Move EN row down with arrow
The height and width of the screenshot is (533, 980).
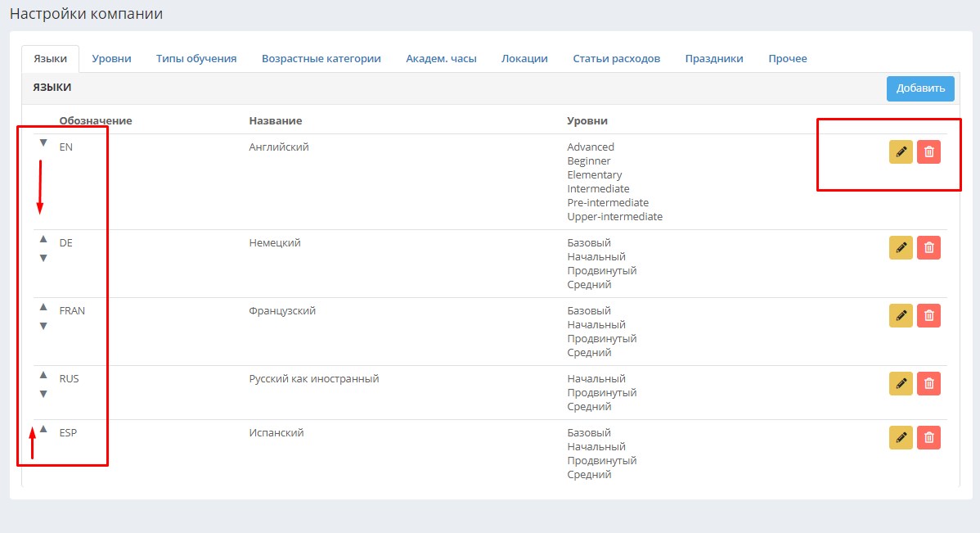43,143
